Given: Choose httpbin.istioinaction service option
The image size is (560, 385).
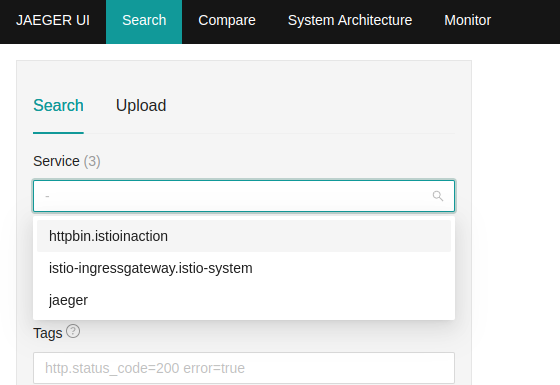Looking at the screenshot, I should point(244,236).
